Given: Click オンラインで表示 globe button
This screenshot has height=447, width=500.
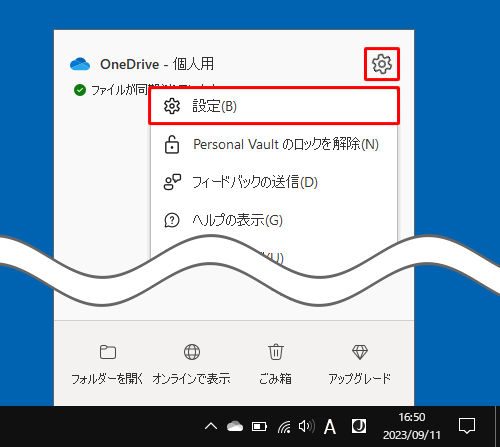Looking at the screenshot, I should point(192,364).
